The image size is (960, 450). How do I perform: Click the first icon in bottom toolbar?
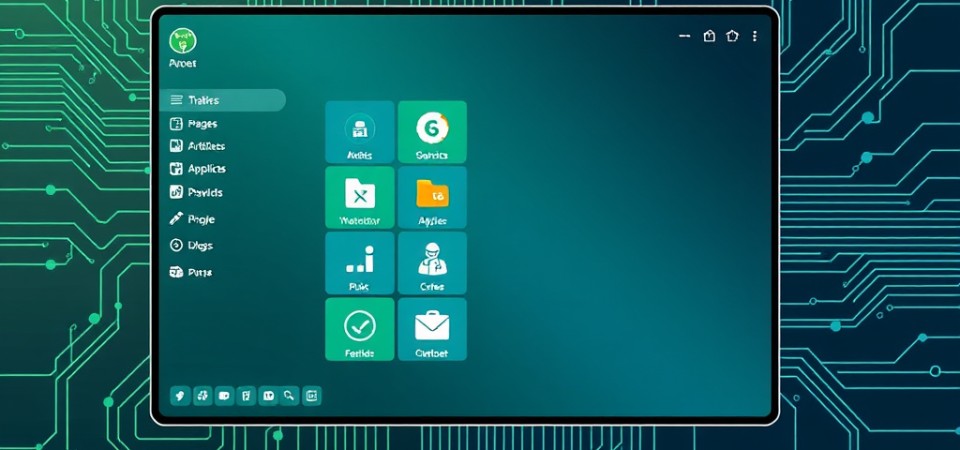(x=180, y=396)
